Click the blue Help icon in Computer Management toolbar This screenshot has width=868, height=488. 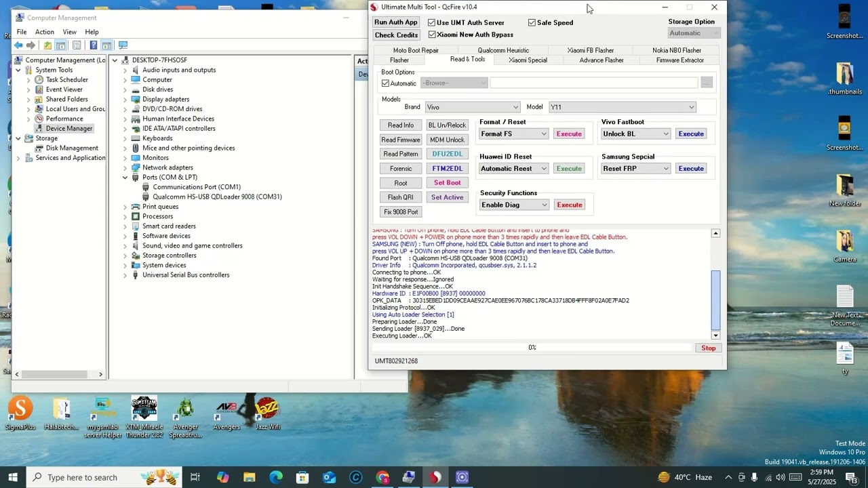[x=93, y=45]
